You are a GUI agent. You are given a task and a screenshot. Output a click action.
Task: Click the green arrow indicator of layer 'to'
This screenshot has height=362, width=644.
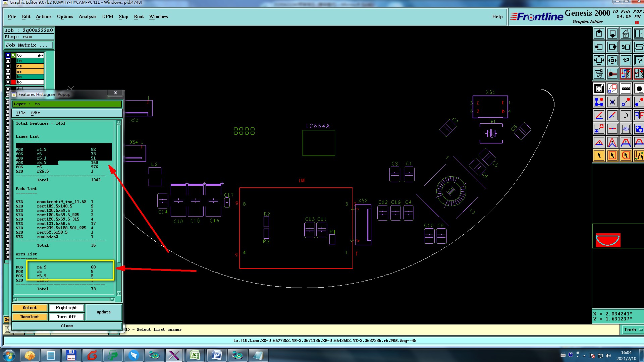click(x=13, y=55)
